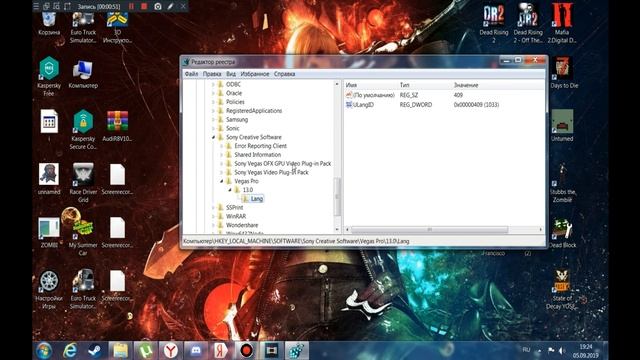The height and width of the screenshot is (360, 640).
Task: Open Discord from the taskbar
Action: tap(196, 351)
